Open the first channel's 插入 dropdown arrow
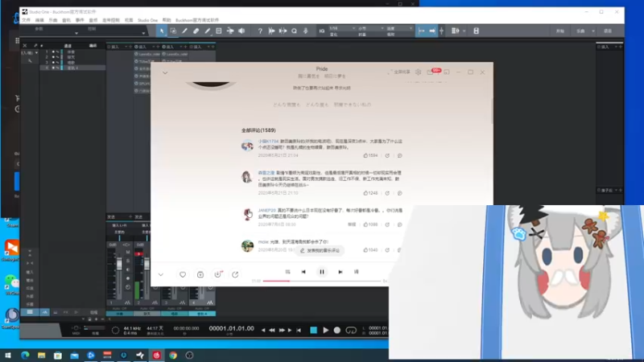The width and height of the screenshot is (644, 362). point(126,47)
